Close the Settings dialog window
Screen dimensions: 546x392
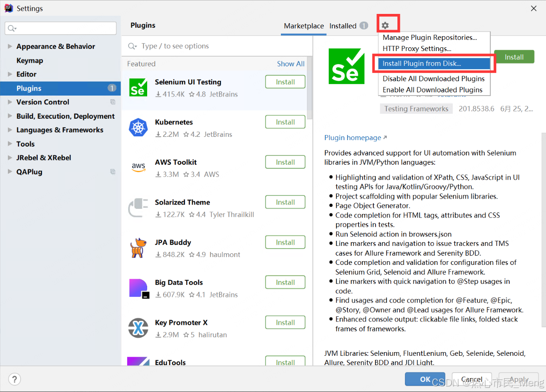533,8
